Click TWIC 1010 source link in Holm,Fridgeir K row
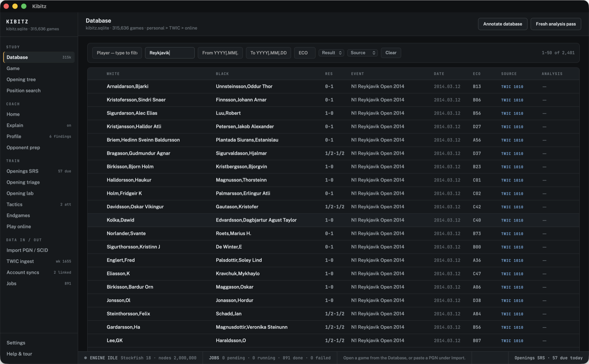 [x=512, y=194]
